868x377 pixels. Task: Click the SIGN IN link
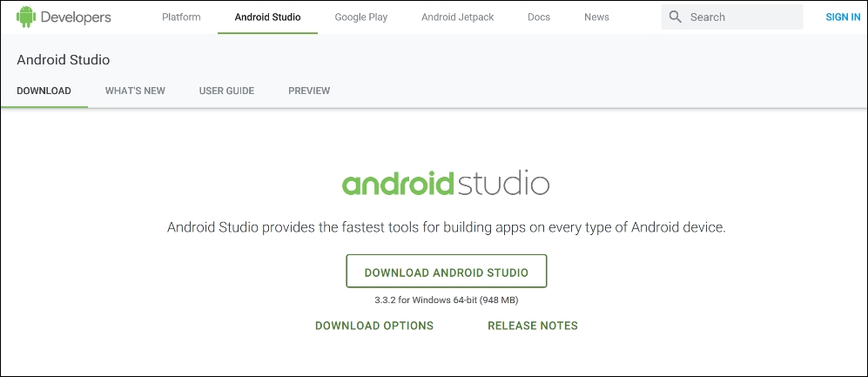(x=843, y=17)
